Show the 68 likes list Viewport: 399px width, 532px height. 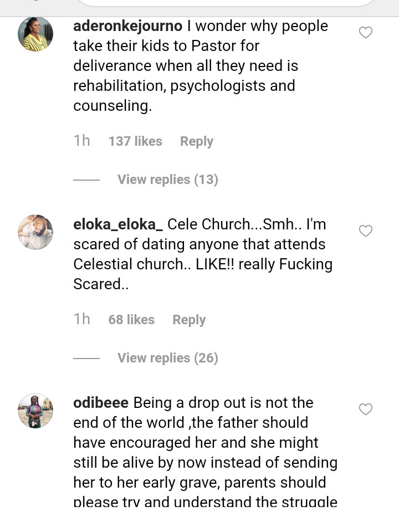[x=131, y=320]
